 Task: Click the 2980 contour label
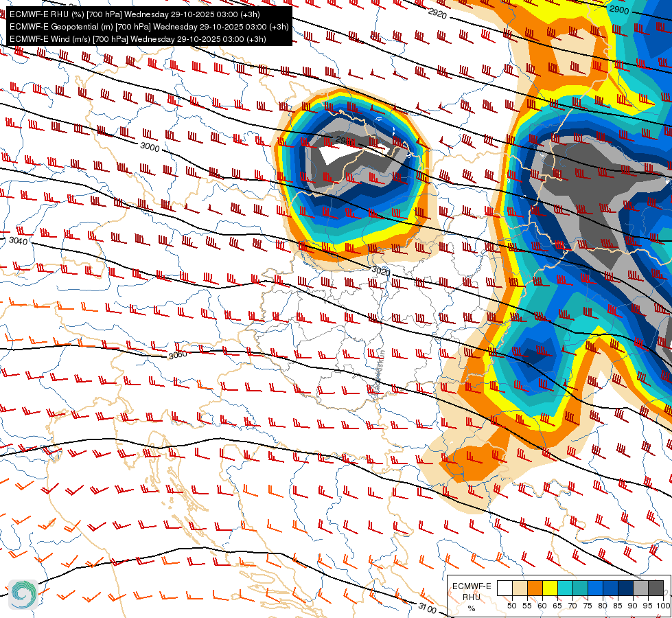click(x=345, y=141)
